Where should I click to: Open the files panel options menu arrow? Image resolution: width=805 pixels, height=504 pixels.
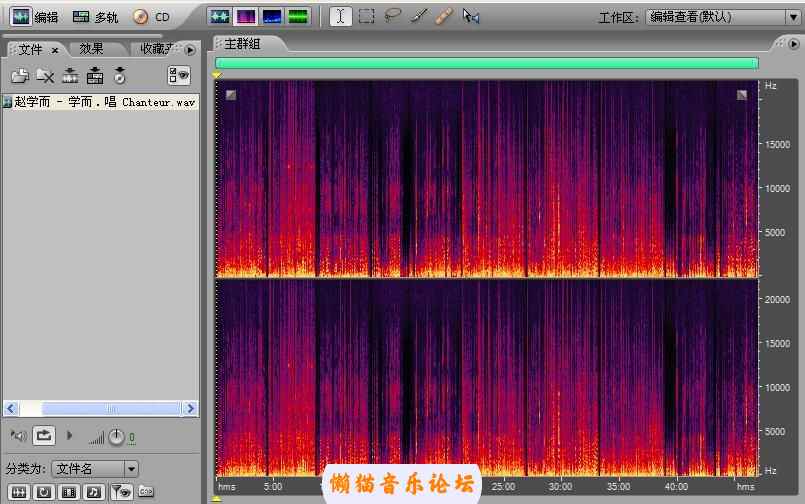190,50
